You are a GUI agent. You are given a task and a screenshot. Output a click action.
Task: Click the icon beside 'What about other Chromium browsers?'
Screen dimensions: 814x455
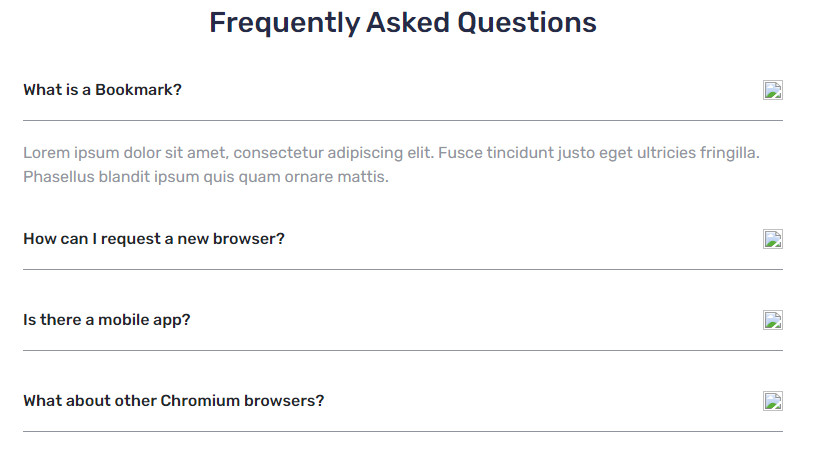point(772,401)
